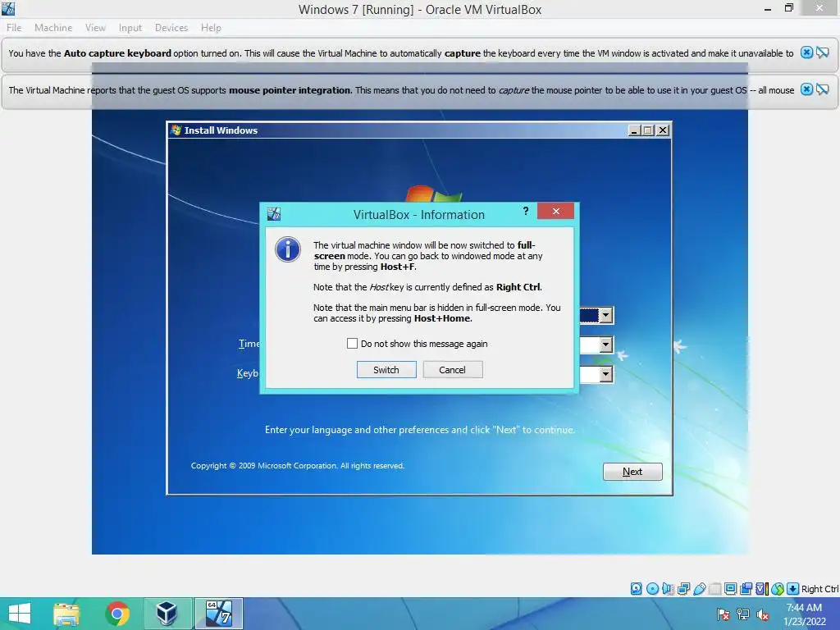Dismiss the Auto capture keyboard notification
This screenshot has height=630, width=840.
(806, 52)
